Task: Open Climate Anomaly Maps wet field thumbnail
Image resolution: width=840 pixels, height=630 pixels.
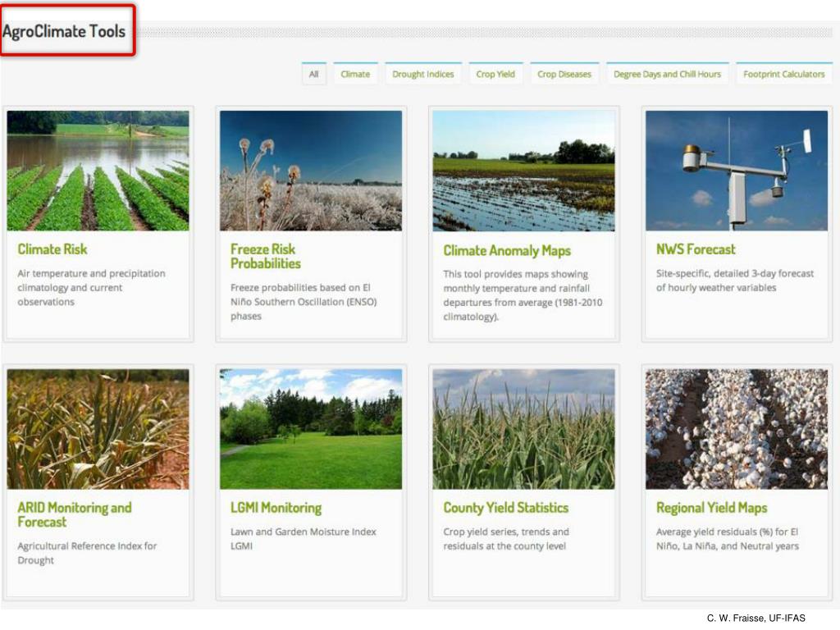Action: tap(524, 171)
